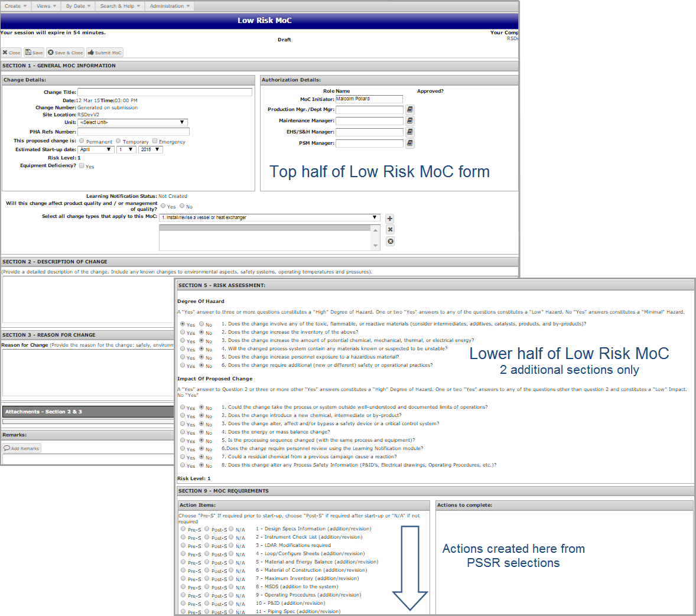Check the Equipment Deficiency Yes box
The width and height of the screenshot is (696, 616).
(x=82, y=166)
